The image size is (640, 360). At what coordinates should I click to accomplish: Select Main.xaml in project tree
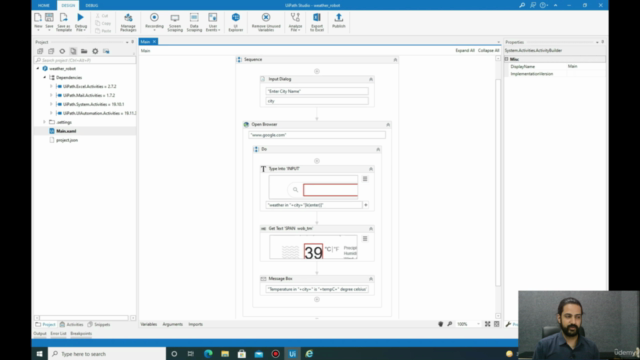pos(66,131)
